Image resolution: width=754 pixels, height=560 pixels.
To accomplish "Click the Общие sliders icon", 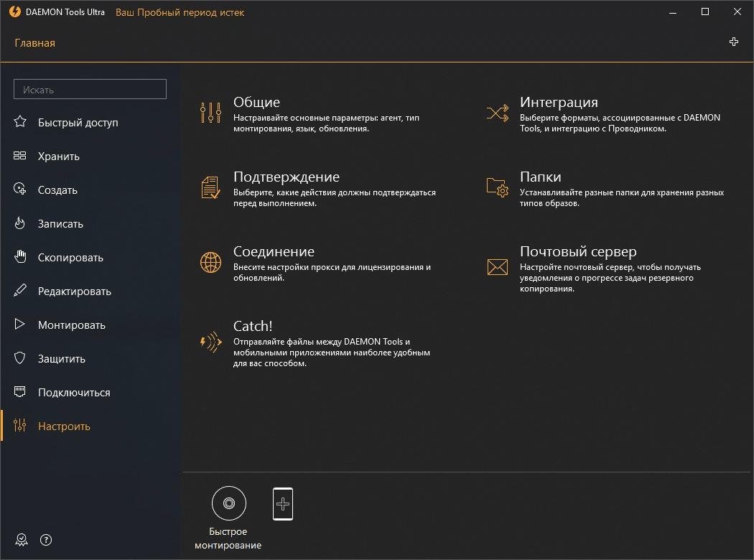I will point(210,113).
